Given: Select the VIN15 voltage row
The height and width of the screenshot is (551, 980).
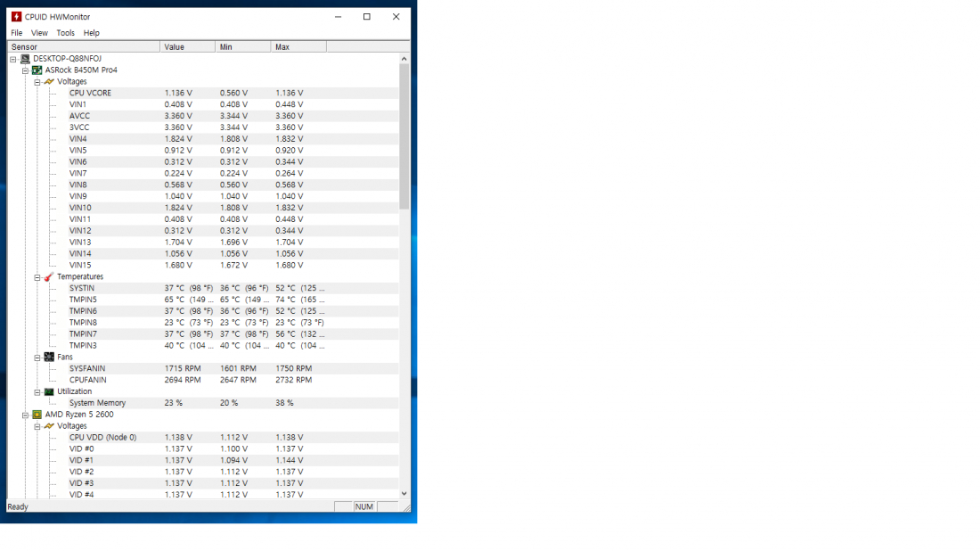Looking at the screenshot, I should tap(233, 265).
